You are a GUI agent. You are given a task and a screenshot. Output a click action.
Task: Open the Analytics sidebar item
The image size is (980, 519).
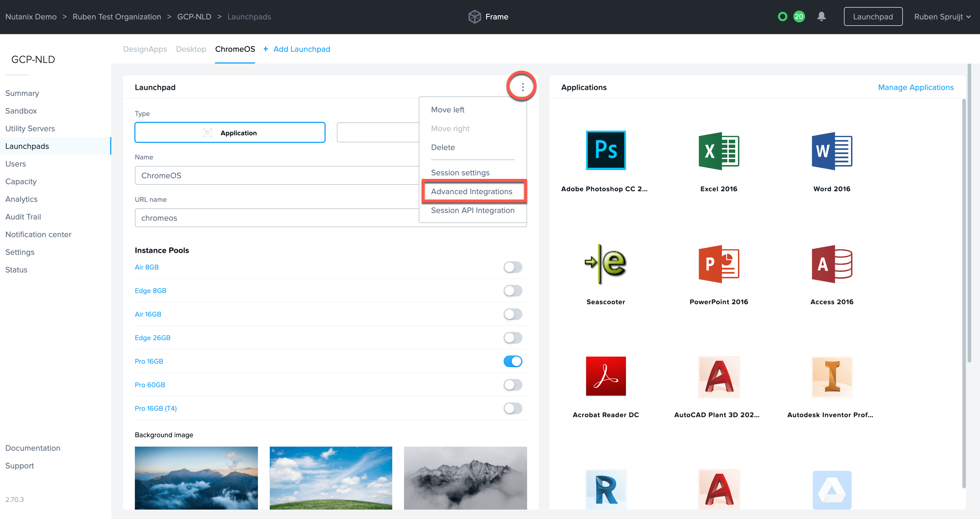click(x=21, y=199)
